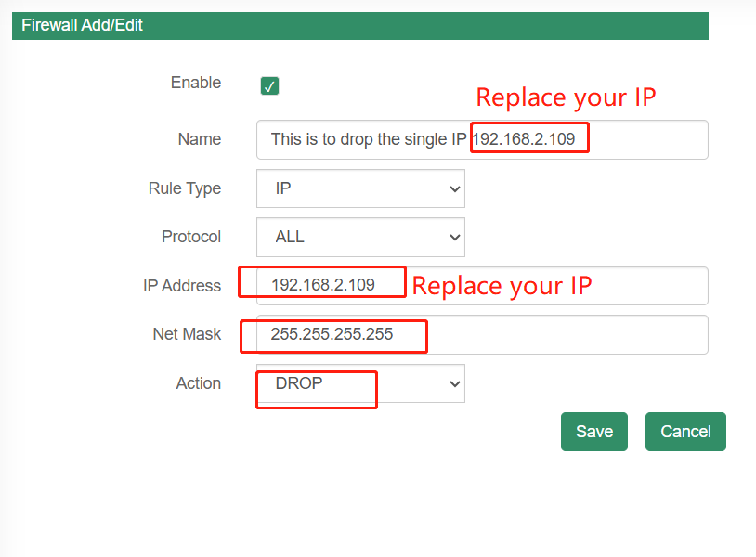Image resolution: width=756 pixels, height=557 pixels.
Task: Cancel the firewall rule edit
Action: pyautogui.click(x=685, y=432)
